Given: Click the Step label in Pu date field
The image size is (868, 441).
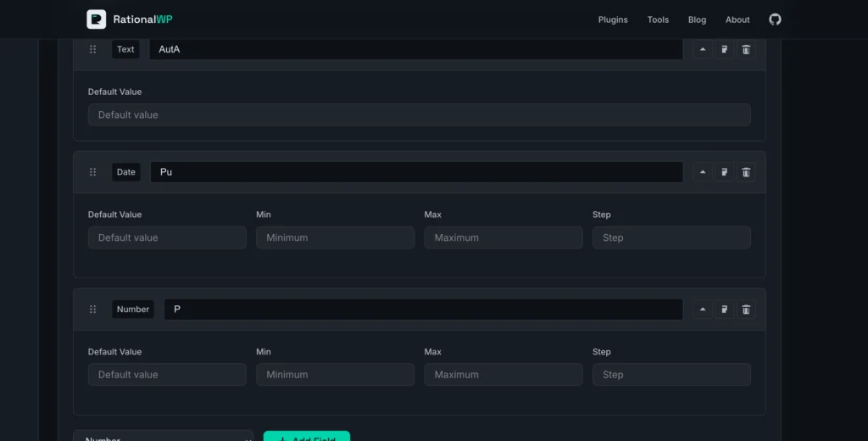Looking at the screenshot, I should (602, 215).
